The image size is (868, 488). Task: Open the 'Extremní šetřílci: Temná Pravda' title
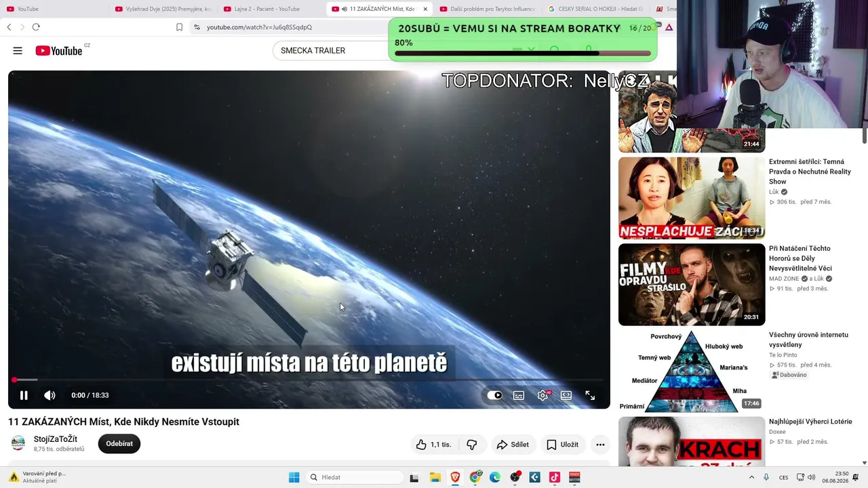point(810,171)
